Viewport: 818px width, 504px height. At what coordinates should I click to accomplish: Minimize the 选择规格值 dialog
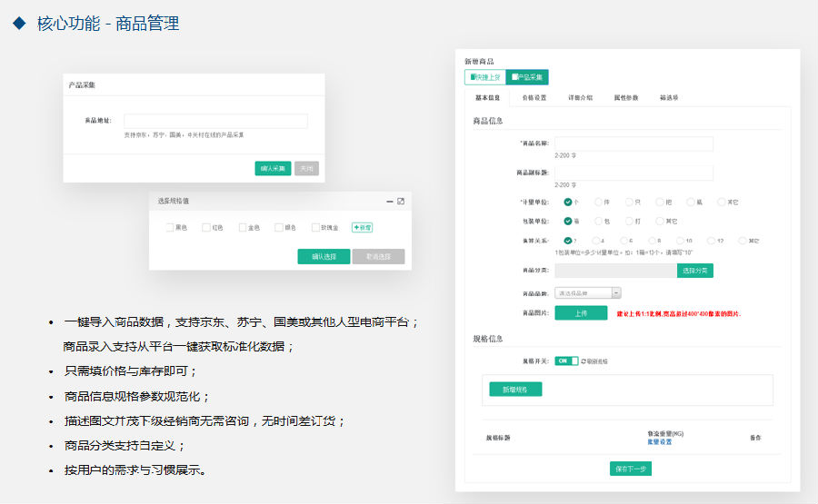coord(390,202)
